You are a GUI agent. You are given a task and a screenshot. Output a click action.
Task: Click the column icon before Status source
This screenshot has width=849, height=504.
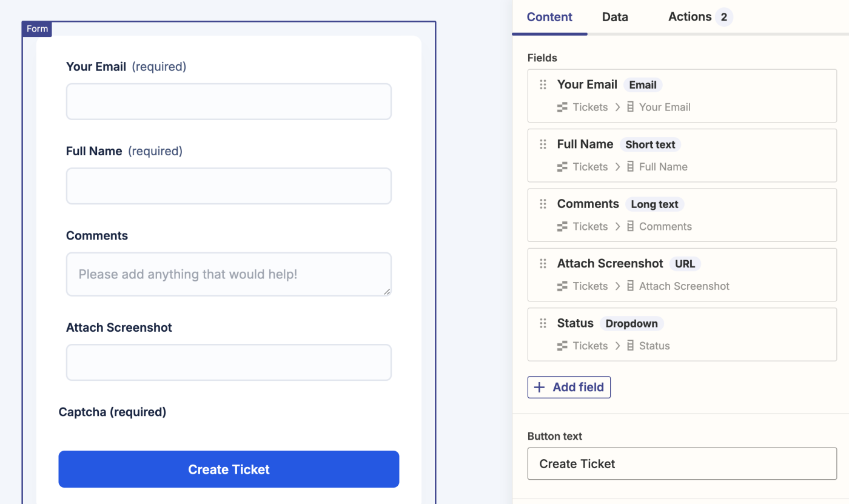pos(631,346)
